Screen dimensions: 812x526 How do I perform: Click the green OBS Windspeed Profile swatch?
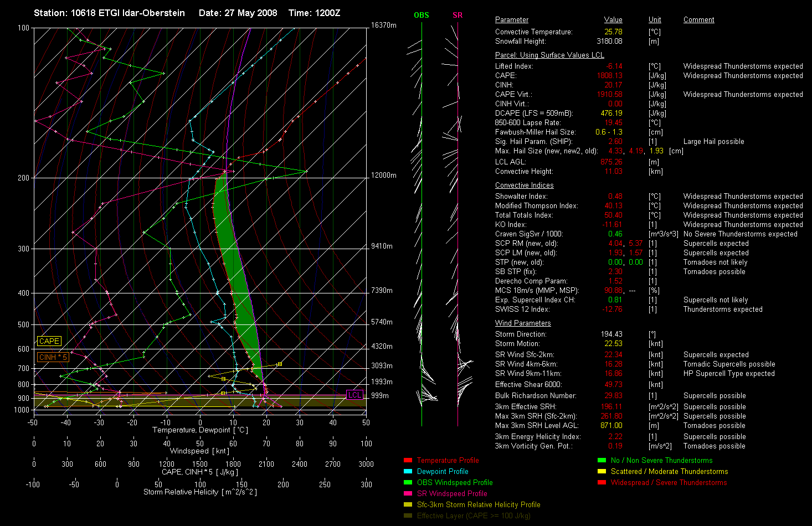tap(408, 483)
